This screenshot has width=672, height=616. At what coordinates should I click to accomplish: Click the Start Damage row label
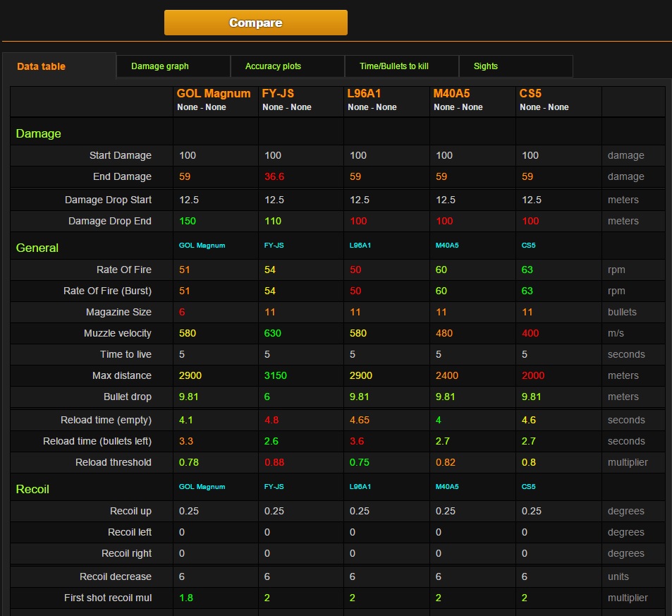point(121,155)
